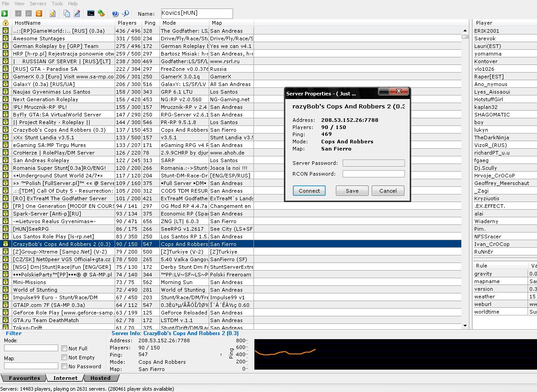The height and width of the screenshot is (392, 537).
Task: Click the lock icon beside World of Stunting
Action: [5, 289]
